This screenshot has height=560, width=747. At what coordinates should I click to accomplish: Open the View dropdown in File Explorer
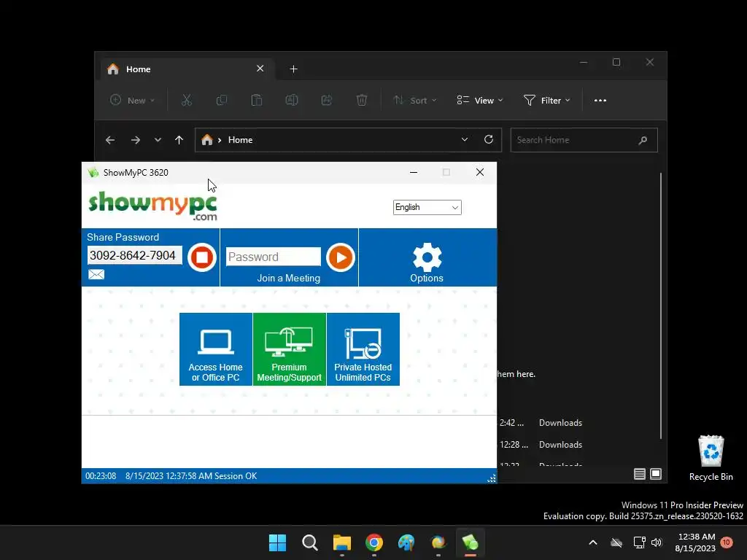[x=479, y=101]
